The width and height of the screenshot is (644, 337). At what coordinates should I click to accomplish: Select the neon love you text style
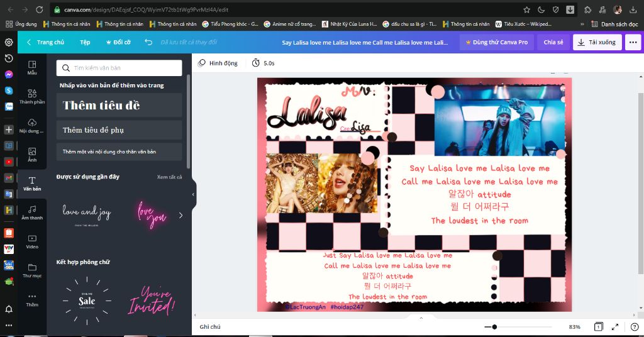151,214
